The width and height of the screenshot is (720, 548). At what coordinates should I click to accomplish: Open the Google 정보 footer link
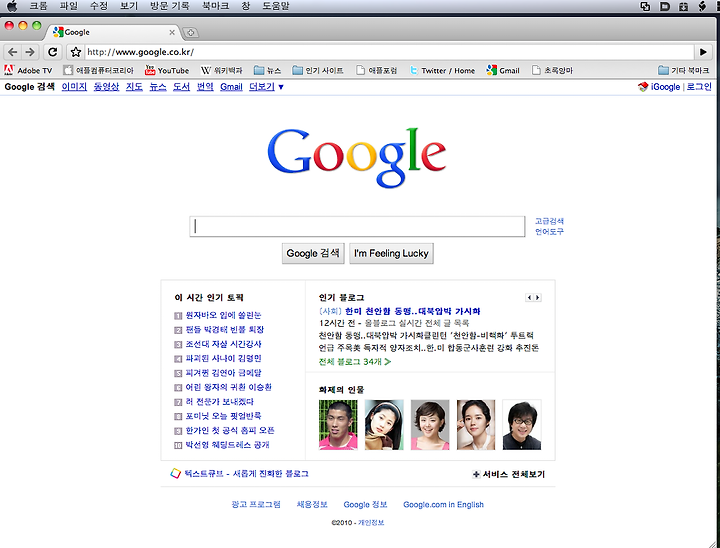coord(366,504)
